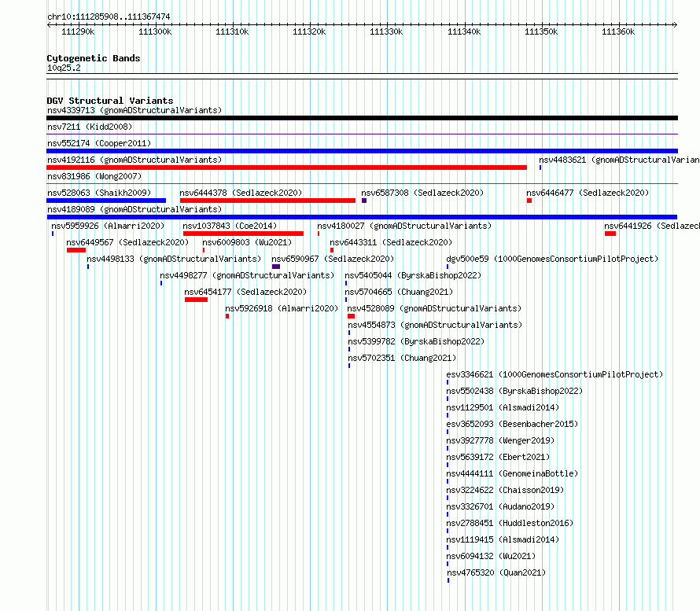Viewport: 700px width, 611px height.
Task: Open nsv4444111 (GenomeinaBottle) label
Action: (512, 473)
